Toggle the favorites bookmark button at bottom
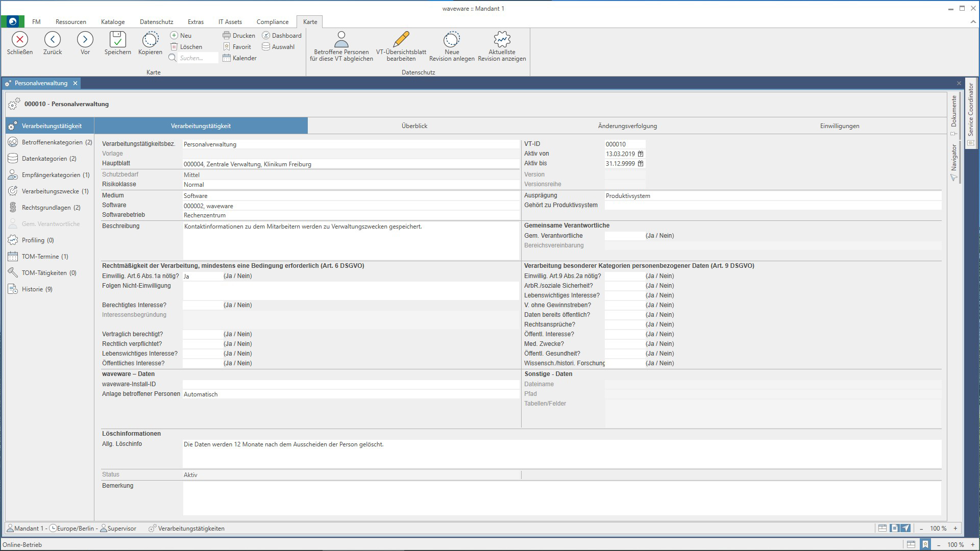980x551 pixels. 925,544
